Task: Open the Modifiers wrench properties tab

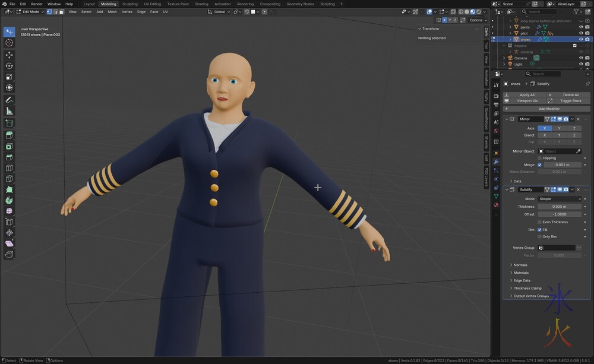Action: click(496, 162)
